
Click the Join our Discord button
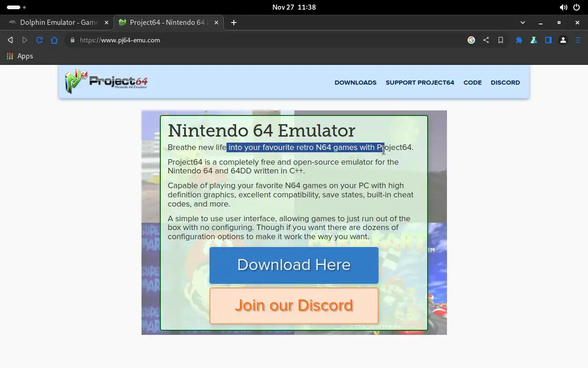click(294, 306)
